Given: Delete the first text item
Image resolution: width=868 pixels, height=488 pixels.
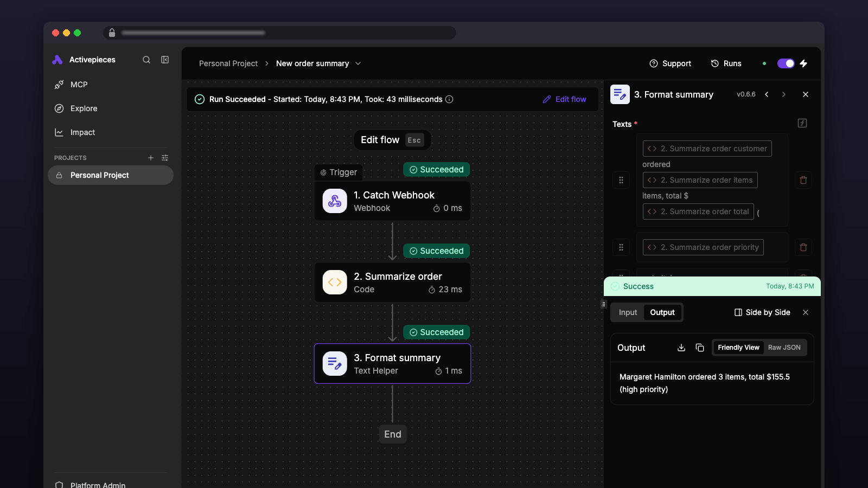Looking at the screenshot, I should pos(803,180).
